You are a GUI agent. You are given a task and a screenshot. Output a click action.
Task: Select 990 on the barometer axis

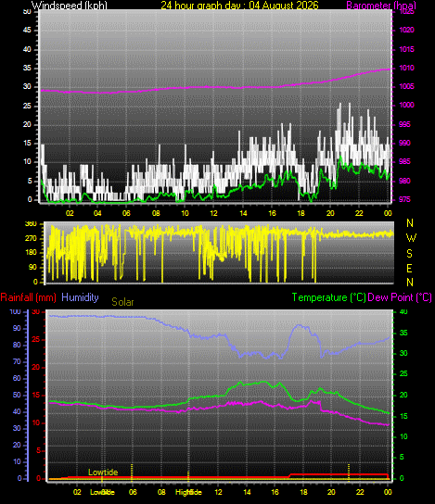tap(404, 143)
